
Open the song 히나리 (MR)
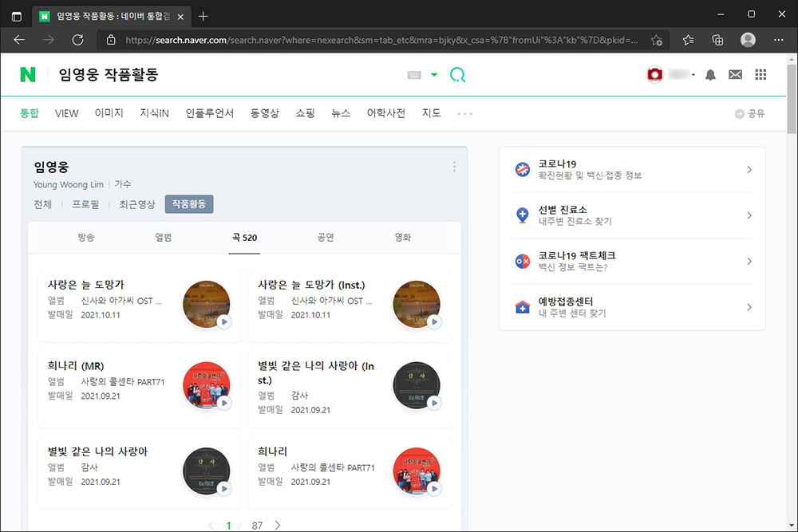tap(76, 365)
